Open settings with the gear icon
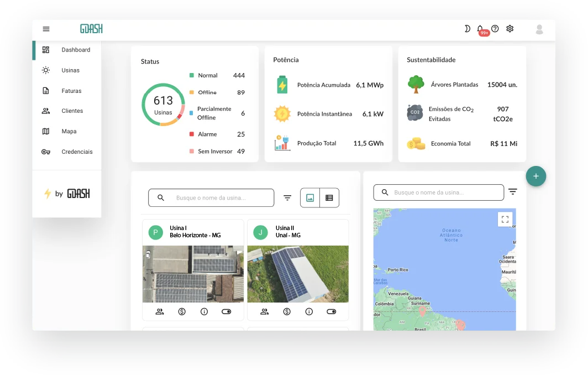588x375 pixels. 510,29
